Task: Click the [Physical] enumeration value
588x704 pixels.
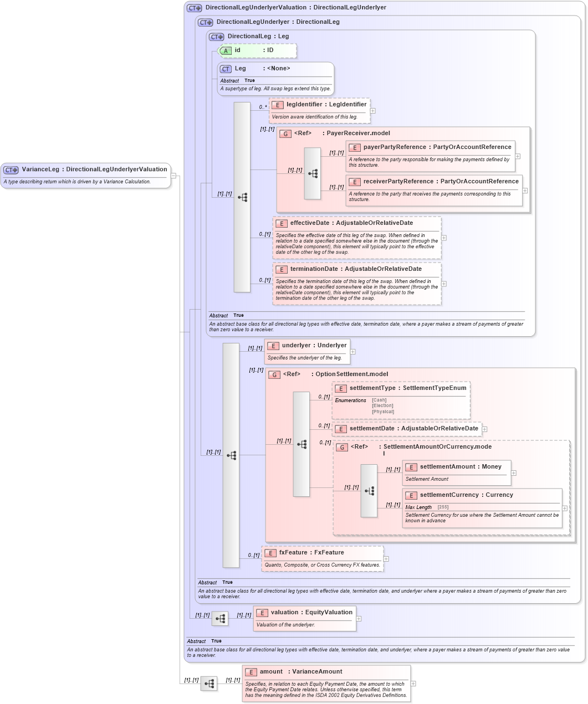Action: 383,412
